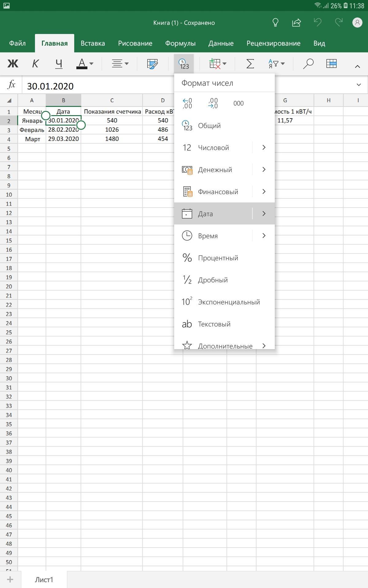Toggle underline formatting (Ч)

[59, 64]
